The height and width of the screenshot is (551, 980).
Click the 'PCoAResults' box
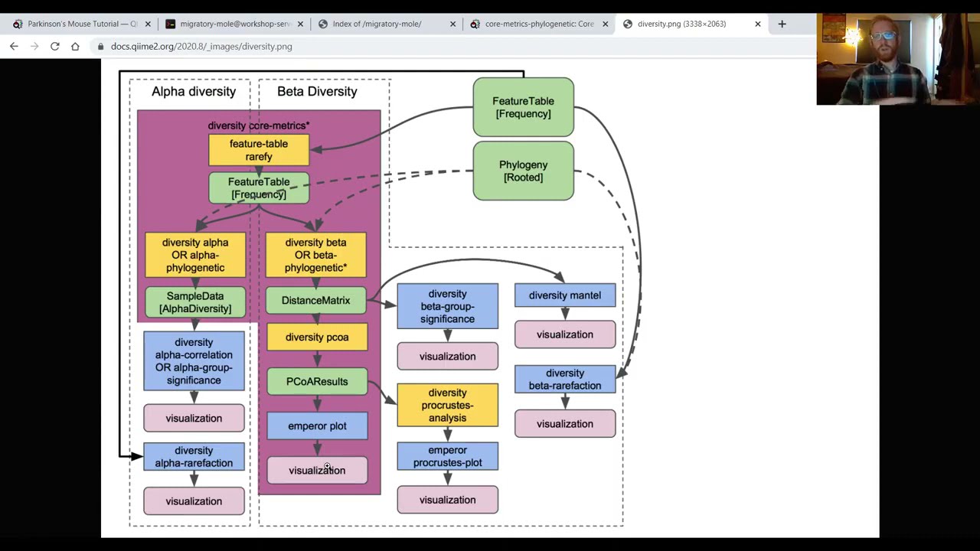click(x=317, y=382)
